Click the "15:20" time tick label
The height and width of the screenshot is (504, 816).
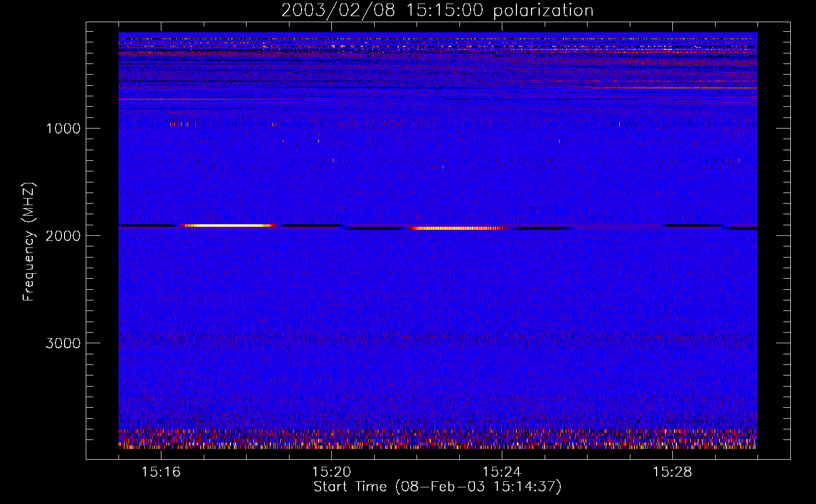pyautogui.click(x=331, y=472)
